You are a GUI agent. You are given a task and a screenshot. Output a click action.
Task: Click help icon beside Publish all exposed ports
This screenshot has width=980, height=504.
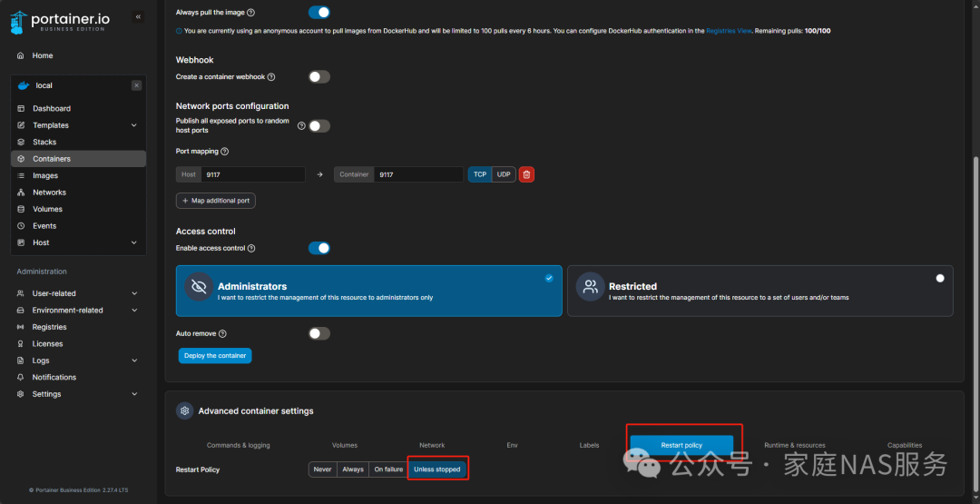point(301,125)
